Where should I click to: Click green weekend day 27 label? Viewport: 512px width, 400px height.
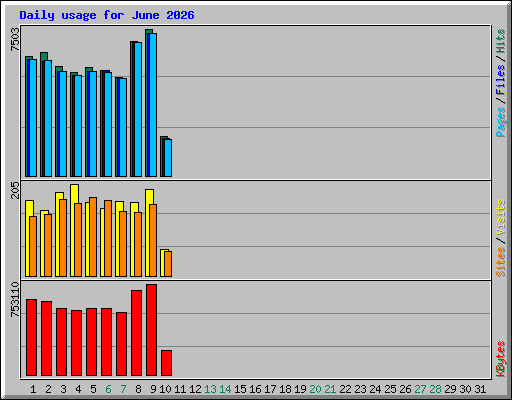[420, 389]
